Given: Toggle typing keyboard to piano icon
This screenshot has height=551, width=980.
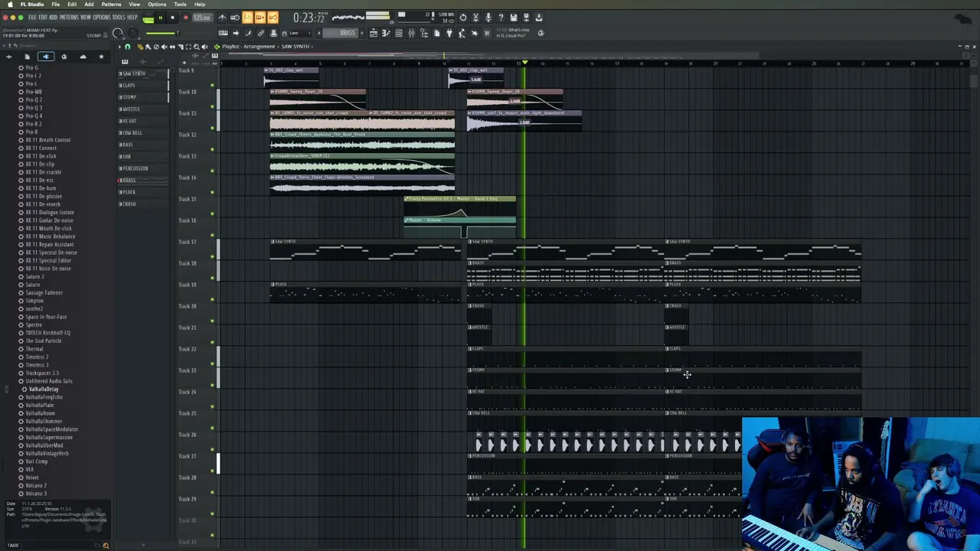Looking at the screenshot, I should tap(224, 33).
